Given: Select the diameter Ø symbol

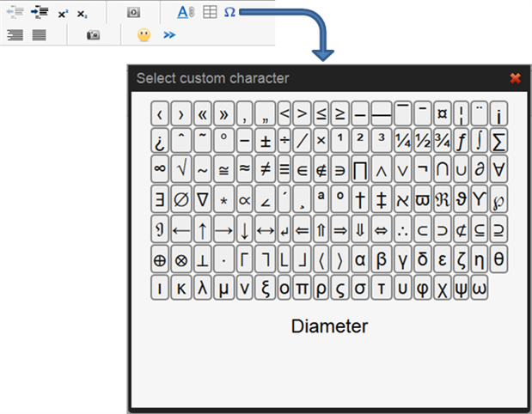Looking at the screenshot, I should pyautogui.click(x=180, y=200).
